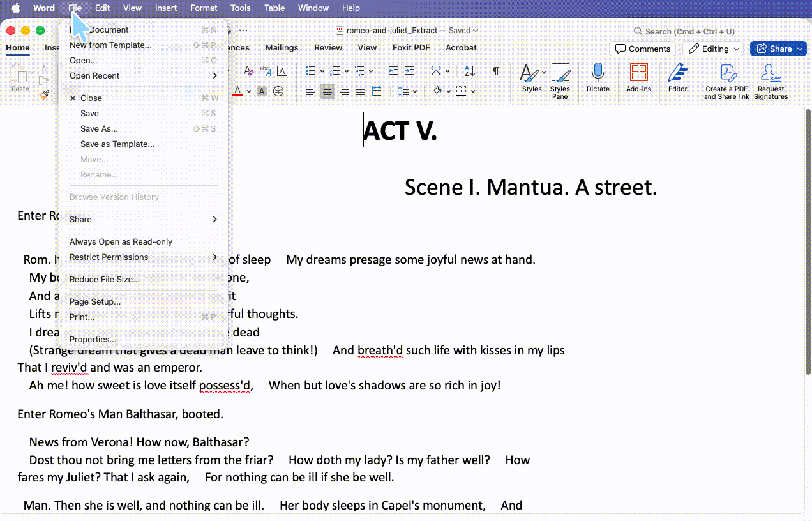
Task: Toggle Justify alignment
Action: coord(361,91)
